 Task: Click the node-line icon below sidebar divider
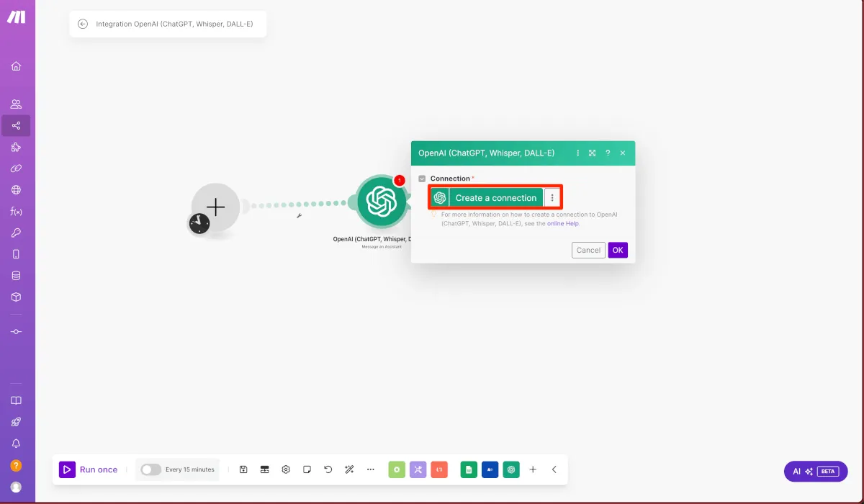16,331
